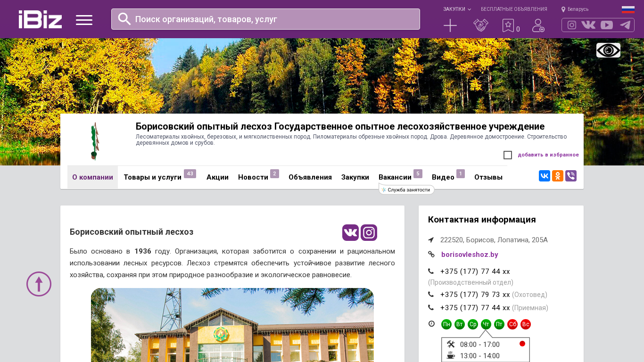Call the Приемная phone number
The height and width of the screenshot is (362, 644).
point(475,308)
